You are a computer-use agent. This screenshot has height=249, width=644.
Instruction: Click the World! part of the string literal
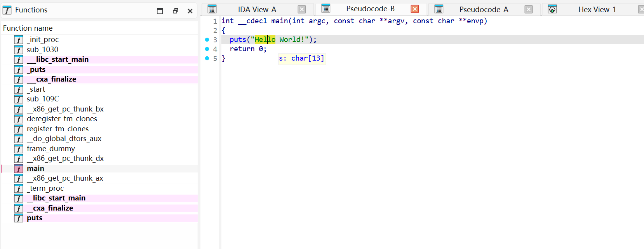[x=292, y=40]
